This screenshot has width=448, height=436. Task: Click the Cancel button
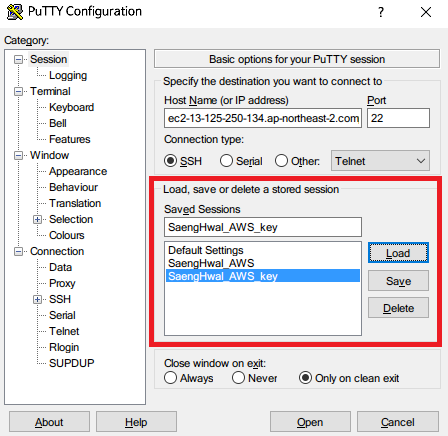pos(397,422)
